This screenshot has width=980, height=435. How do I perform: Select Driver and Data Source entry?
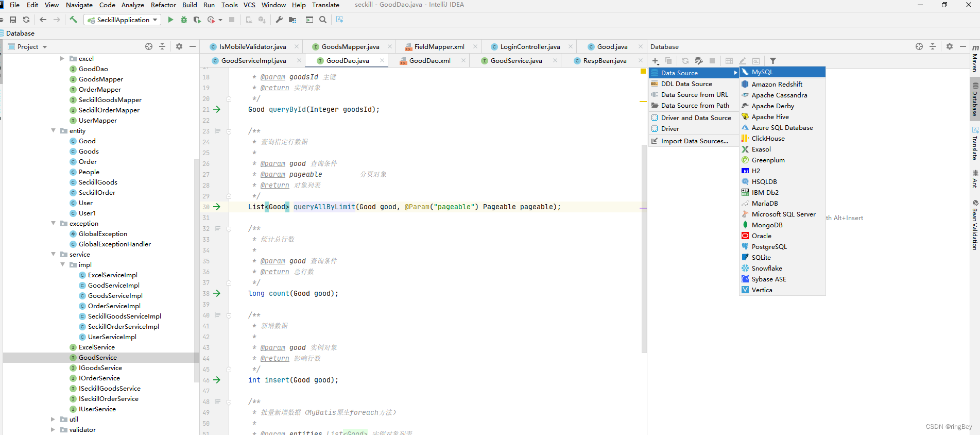pyautogui.click(x=694, y=118)
